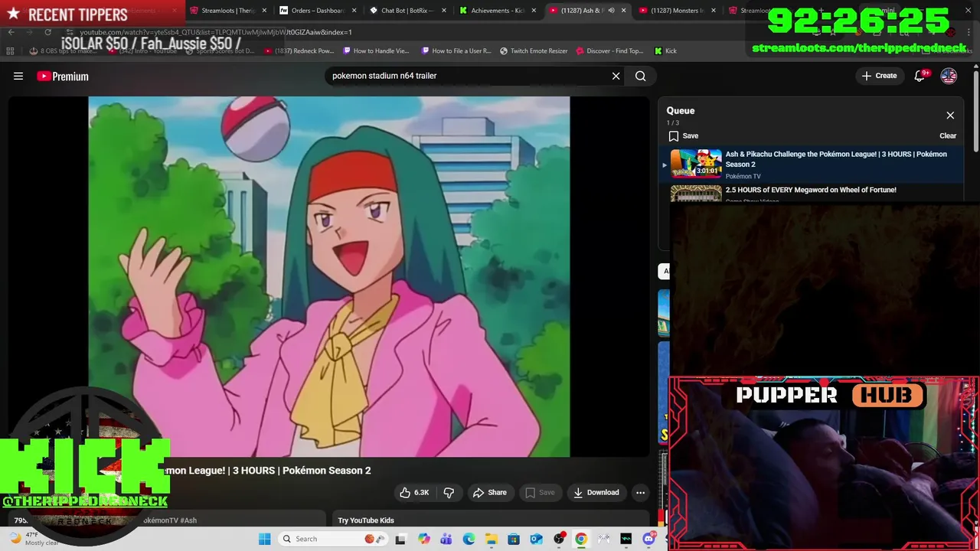Open the Kick bookmark
This screenshot has height=551, width=980.
666,51
